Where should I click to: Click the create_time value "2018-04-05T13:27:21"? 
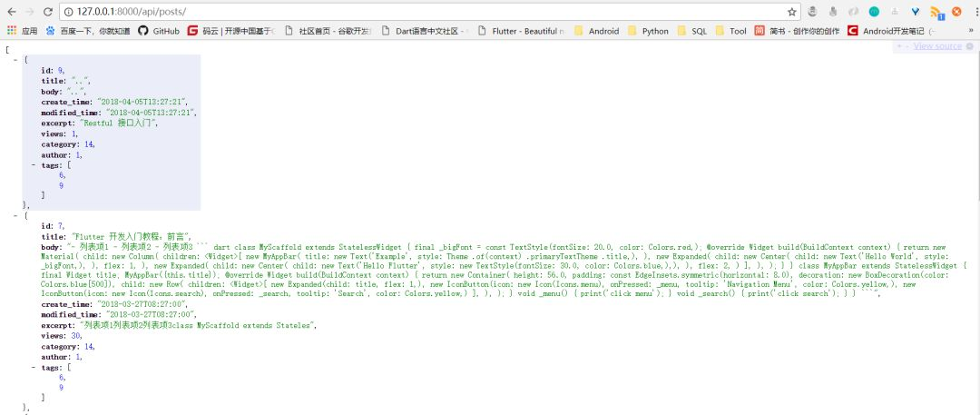pyautogui.click(x=142, y=102)
